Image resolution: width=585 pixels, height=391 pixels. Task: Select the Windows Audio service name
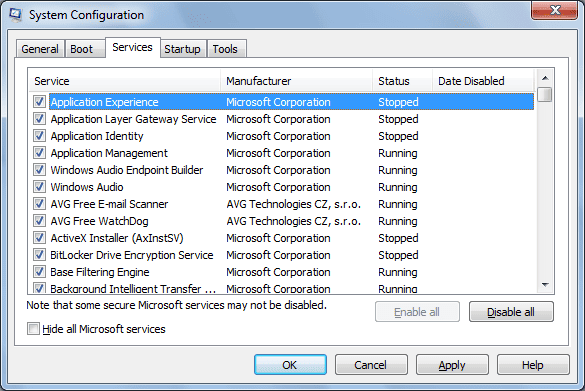click(x=87, y=187)
